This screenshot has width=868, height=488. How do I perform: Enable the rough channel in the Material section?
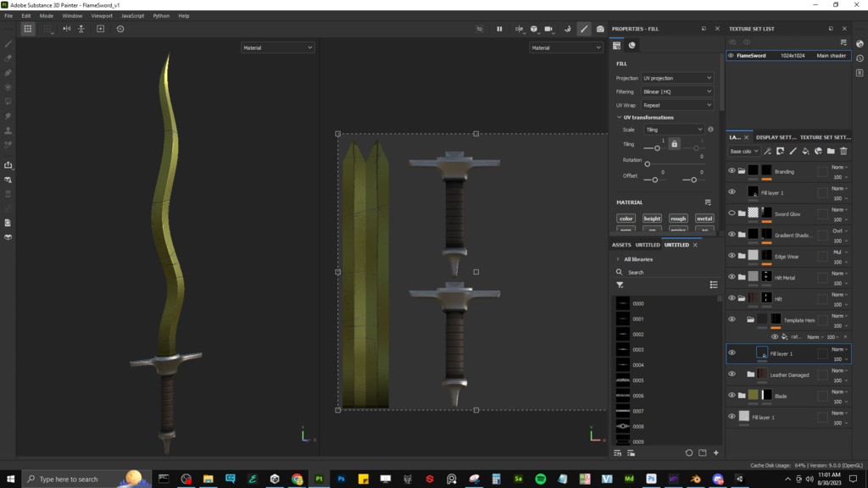point(678,218)
